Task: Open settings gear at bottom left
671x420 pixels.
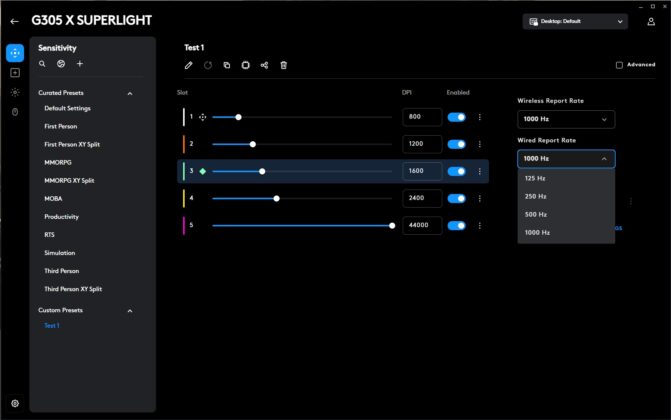Action: (15, 403)
